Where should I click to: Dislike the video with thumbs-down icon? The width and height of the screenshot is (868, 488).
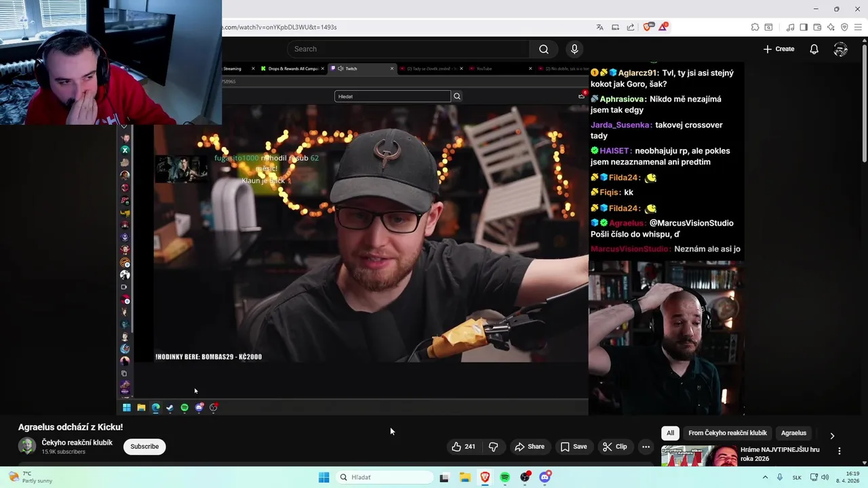[x=493, y=447]
